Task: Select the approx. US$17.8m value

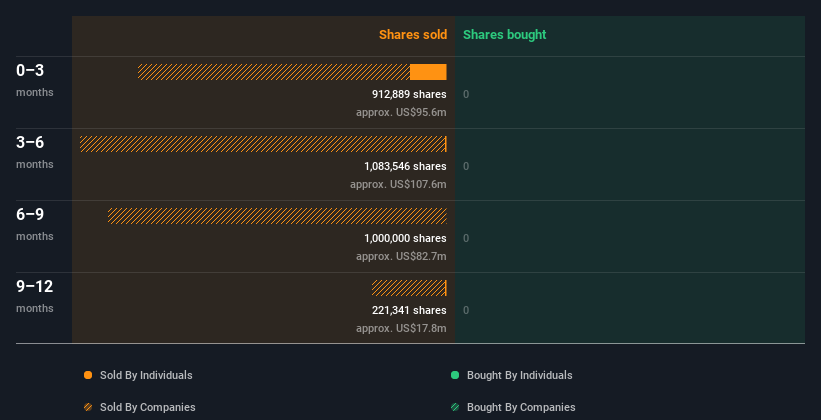Action: tap(402, 329)
